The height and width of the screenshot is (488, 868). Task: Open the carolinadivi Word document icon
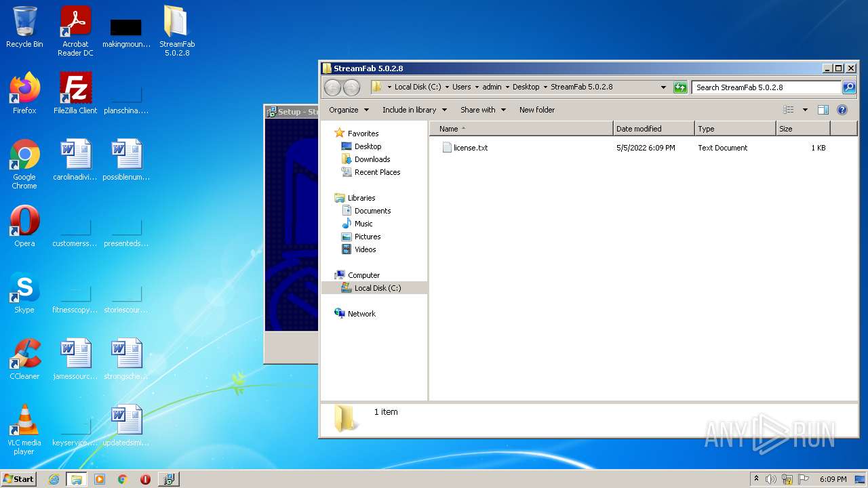(75, 160)
